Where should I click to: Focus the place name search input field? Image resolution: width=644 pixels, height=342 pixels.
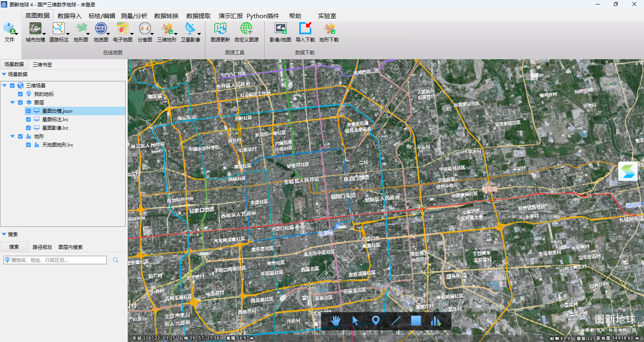[x=56, y=260]
